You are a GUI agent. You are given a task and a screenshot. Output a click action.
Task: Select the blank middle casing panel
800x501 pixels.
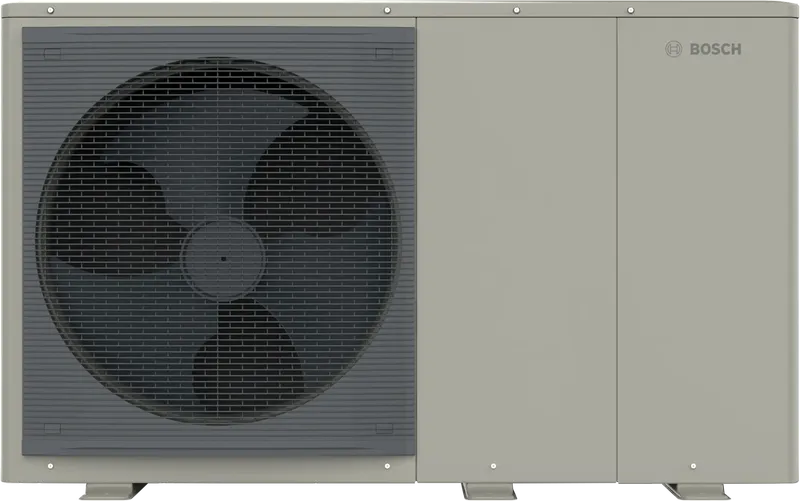[515, 250]
